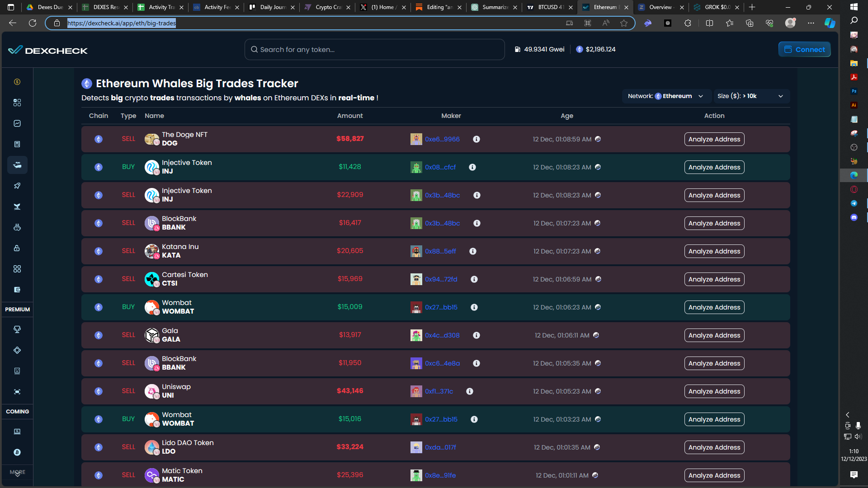This screenshot has width=868, height=488.
Task: Select the whale Big Trades tracker icon
Action: point(17,165)
